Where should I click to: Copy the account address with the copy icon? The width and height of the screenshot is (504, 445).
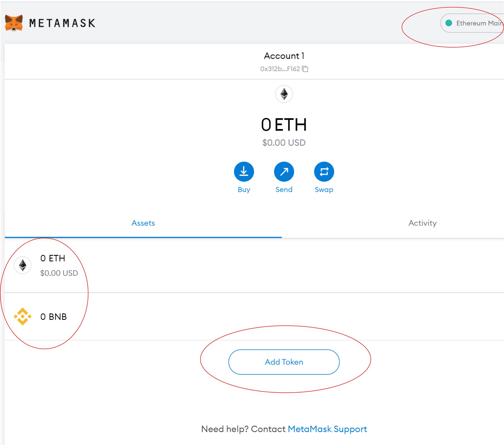click(x=305, y=69)
